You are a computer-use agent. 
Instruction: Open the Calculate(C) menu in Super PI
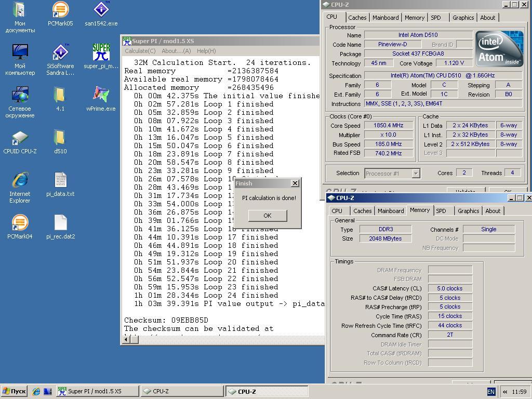pos(140,51)
